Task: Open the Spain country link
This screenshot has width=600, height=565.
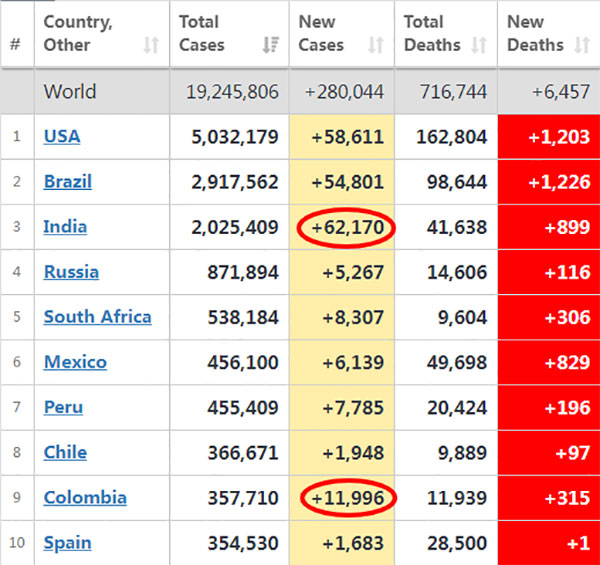Action: 67,543
